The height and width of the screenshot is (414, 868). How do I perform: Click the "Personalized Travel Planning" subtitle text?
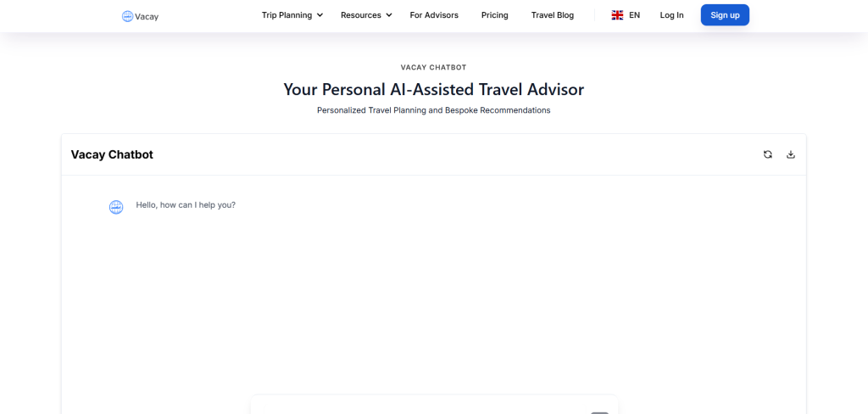point(433,110)
